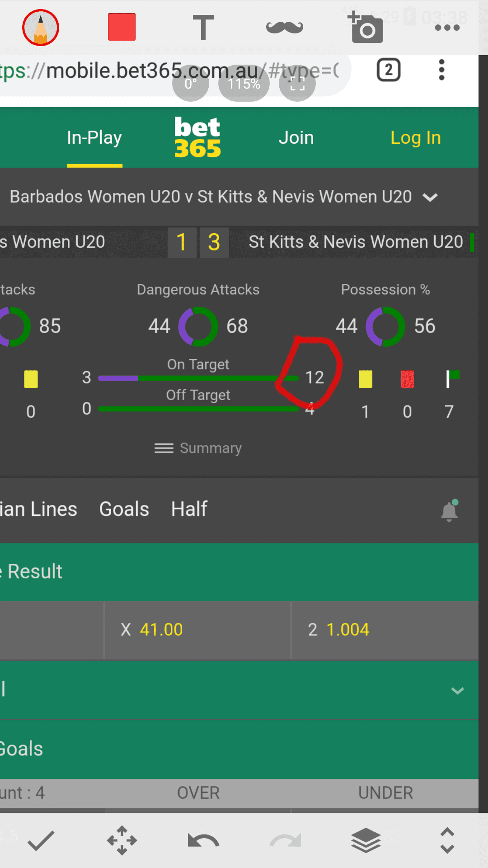Expand the collapsed green market section
This screenshot has height=868, width=488.
(x=458, y=690)
